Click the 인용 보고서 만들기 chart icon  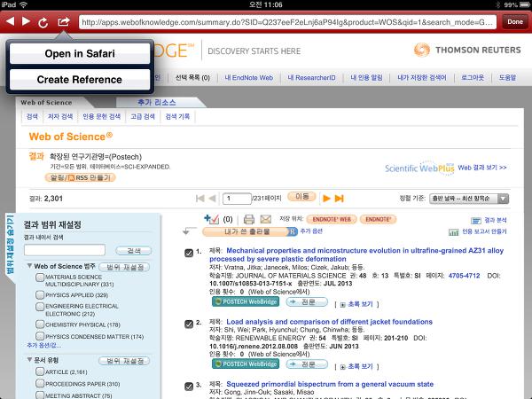click(x=454, y=232)
